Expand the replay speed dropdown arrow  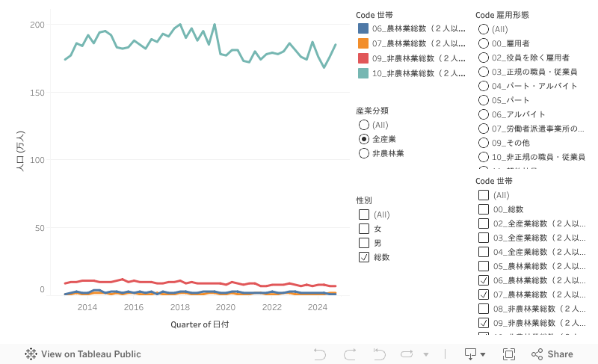pos(426,354)
